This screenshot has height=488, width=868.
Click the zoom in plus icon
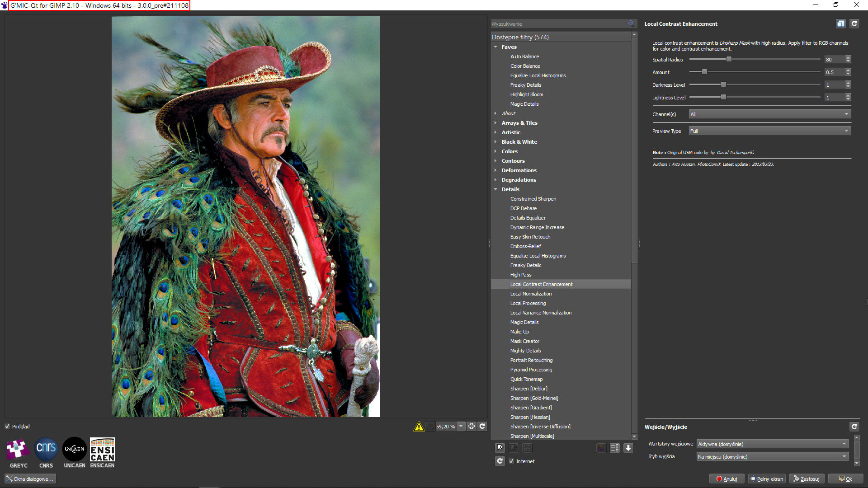coord(472,426)
